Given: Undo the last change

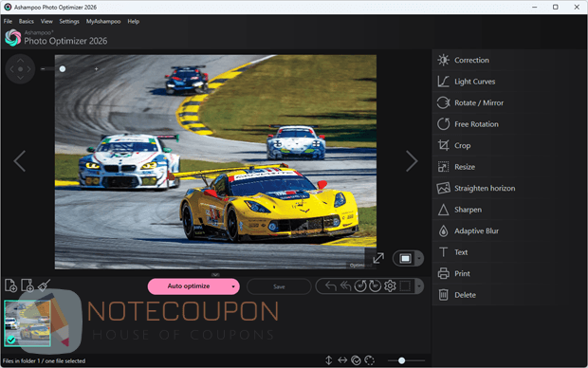Looking at the screenshot, I should (330, 286).
